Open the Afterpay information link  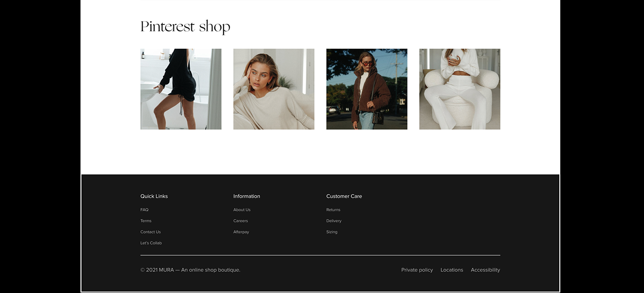pos(241,232)
